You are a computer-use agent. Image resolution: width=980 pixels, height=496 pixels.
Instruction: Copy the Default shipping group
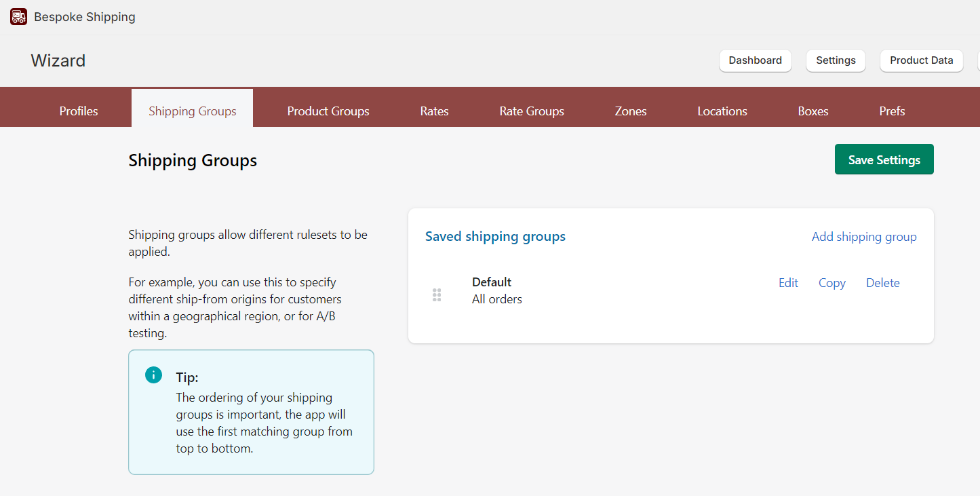[x=832, y=283]
